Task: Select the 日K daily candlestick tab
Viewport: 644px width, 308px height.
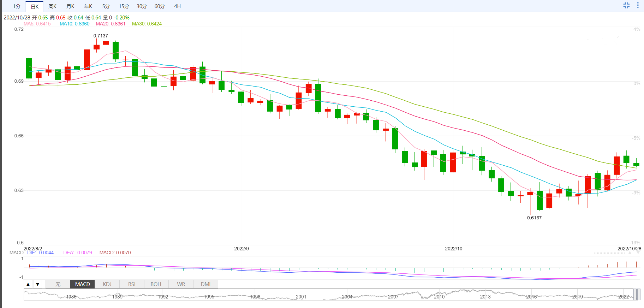Action: click(x=35, y=6)
